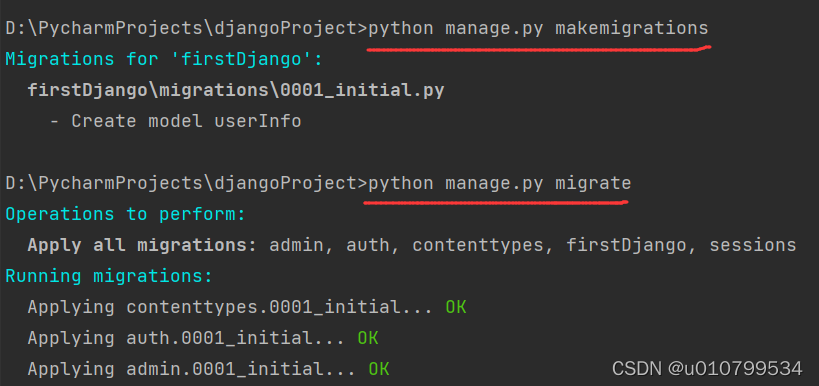Viewport: 819px width, 386px height.
Task: Click the 'python manage.py migrate' command text
Action: [500, 183]
